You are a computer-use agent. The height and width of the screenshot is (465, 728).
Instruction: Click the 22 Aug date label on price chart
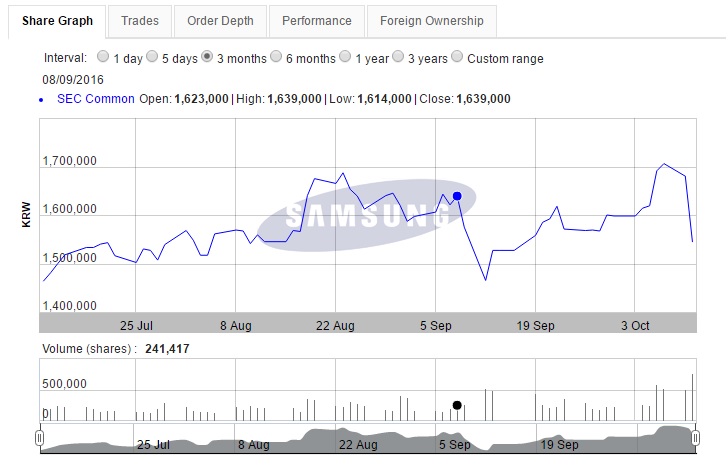coord(335,325)
